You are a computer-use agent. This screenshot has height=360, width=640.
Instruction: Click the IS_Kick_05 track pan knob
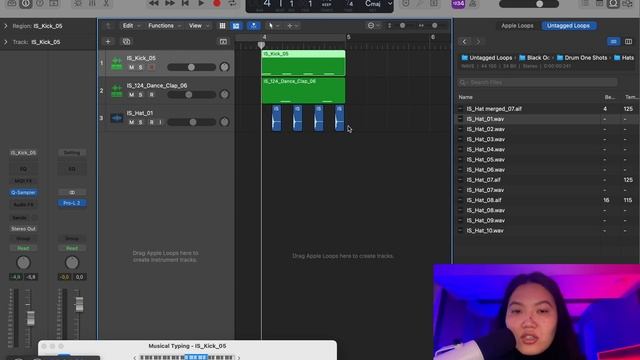(x=224, y=67)
